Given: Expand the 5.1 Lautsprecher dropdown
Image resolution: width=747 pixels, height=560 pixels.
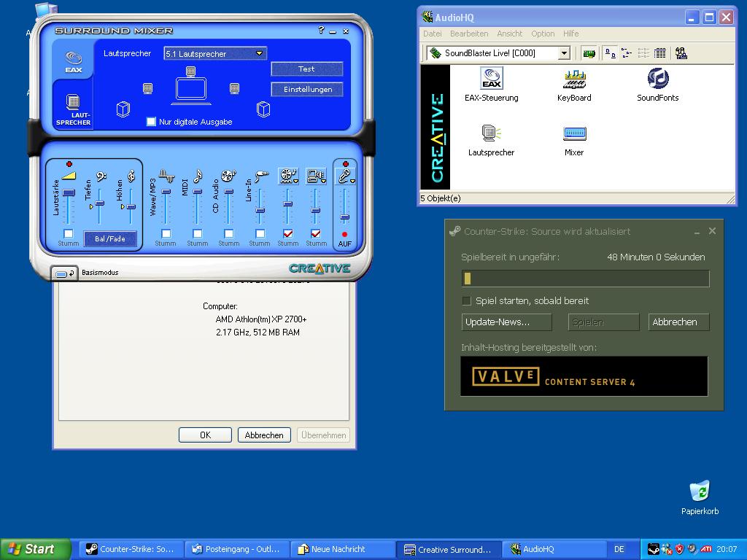Looking at the screenshot, I should (x=259, y=53).
